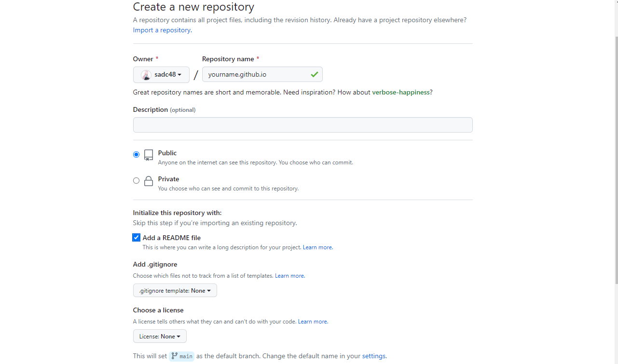
Task: Select the Private radio button
Action: 136,181
